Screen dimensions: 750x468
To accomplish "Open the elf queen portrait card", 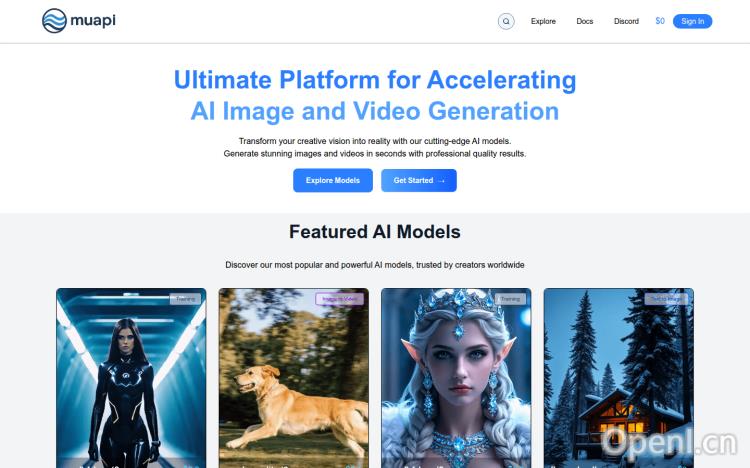I will (456, 378).
